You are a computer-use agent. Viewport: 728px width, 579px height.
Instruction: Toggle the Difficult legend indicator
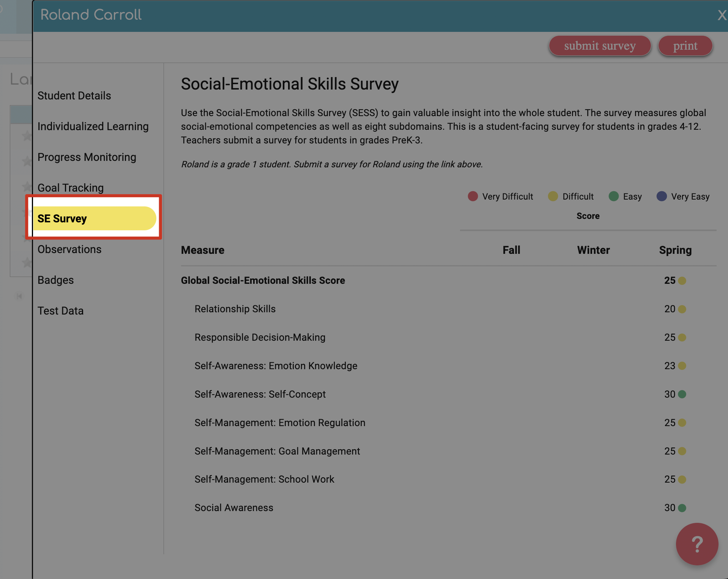tap(553, 196)
